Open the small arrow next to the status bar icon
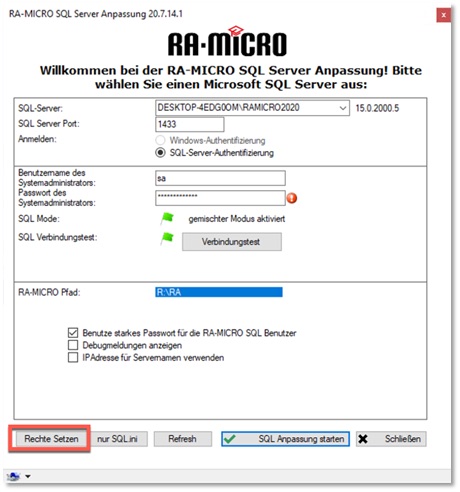Screen dimensions: 460x492 [28, 477]
